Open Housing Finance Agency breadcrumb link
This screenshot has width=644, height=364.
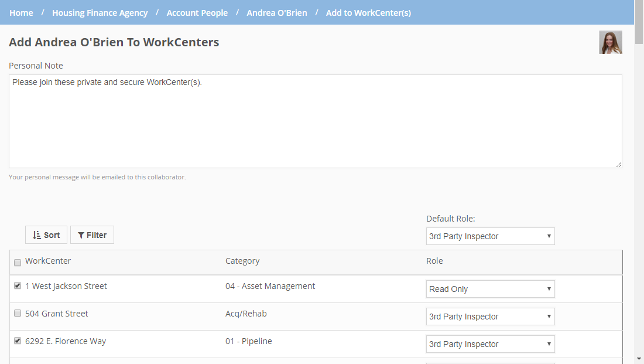(x=100, y=13)
